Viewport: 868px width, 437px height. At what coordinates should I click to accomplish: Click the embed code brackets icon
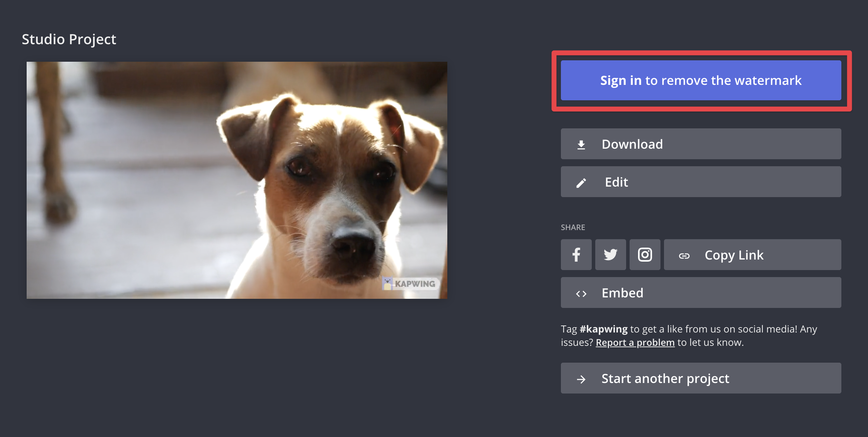[581, 294]
